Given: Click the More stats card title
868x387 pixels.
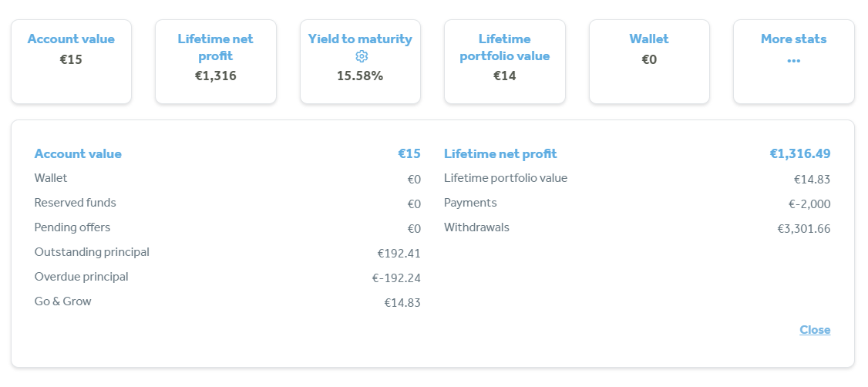Looking at the screenshot, I should (x=793, y=39).
